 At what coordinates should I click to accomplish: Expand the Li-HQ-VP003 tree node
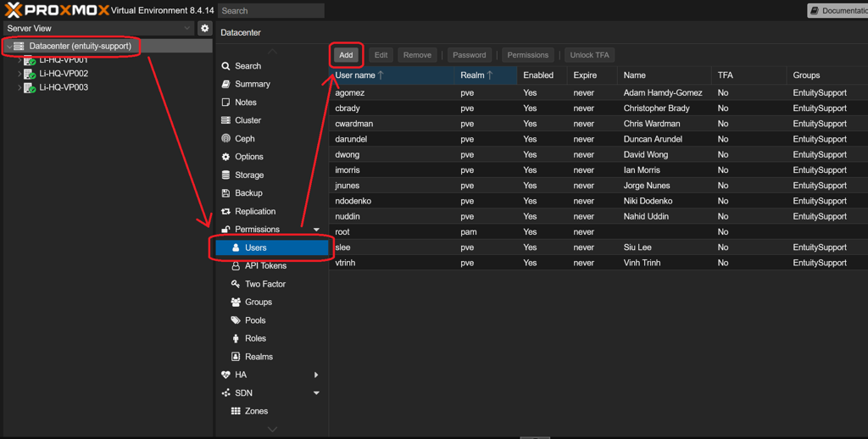click(20, 87)
